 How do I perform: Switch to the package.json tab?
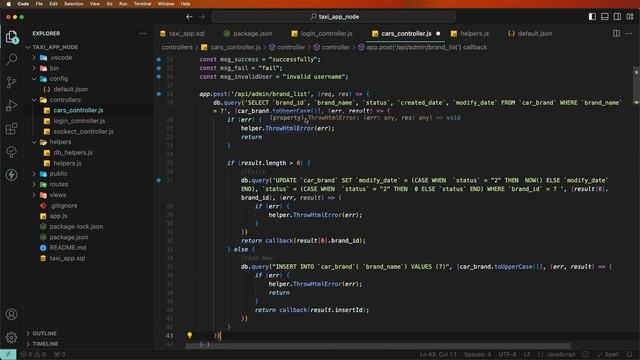[248, 33]
